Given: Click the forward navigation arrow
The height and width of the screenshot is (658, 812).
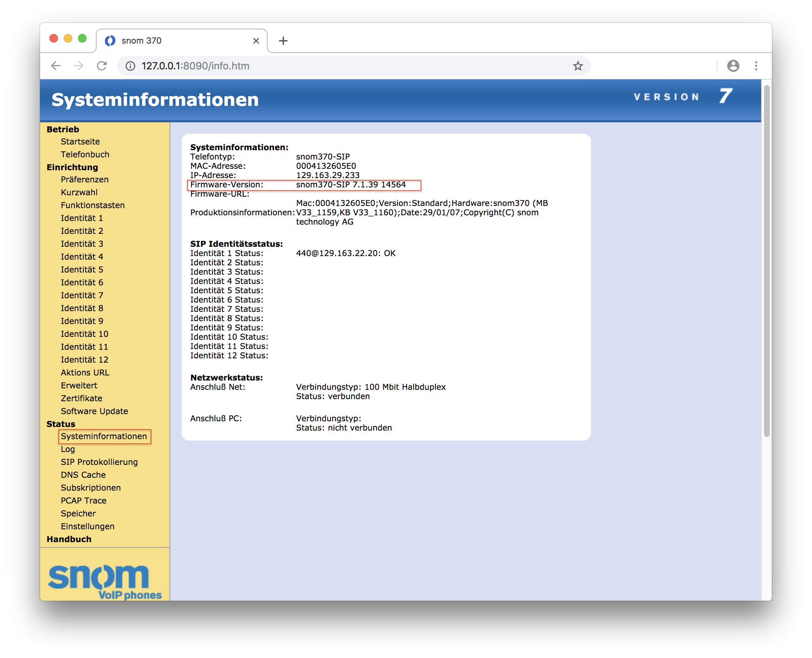Looking at the screenshot, I should [x=78, y=65].
